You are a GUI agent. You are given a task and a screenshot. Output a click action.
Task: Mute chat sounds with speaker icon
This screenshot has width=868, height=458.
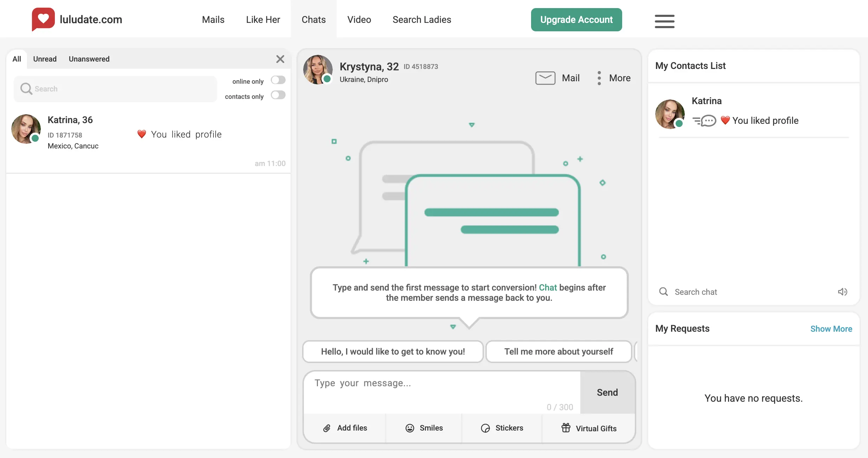coord(842,292)
